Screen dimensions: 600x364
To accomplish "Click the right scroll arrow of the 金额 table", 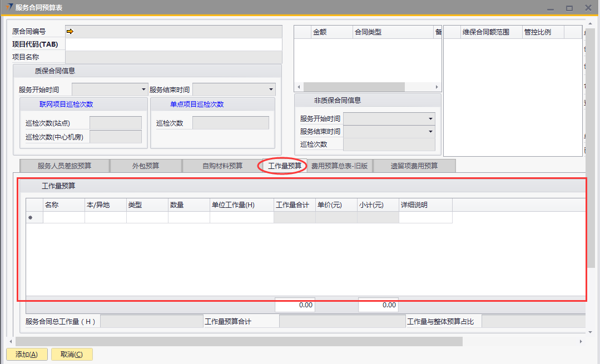I will tap(437, 87).
